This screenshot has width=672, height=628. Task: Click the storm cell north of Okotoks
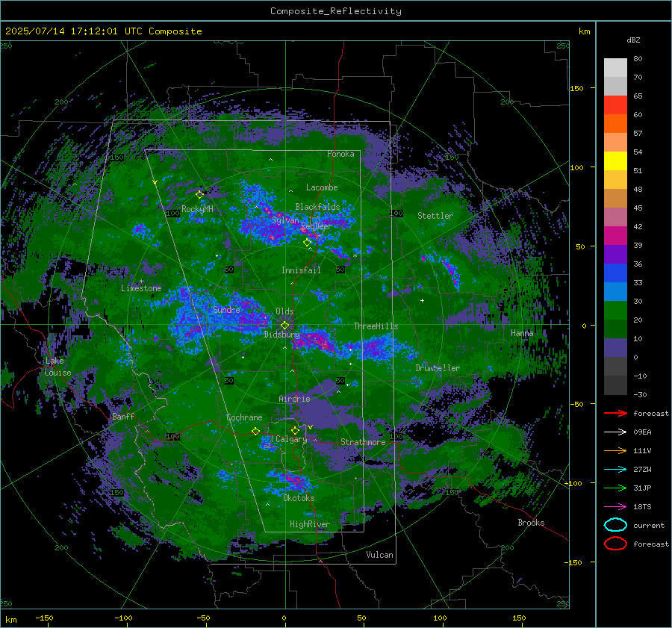[293, 481]
